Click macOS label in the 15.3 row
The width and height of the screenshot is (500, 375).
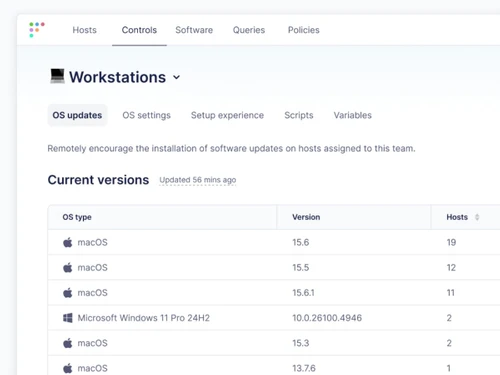point(93,343)
